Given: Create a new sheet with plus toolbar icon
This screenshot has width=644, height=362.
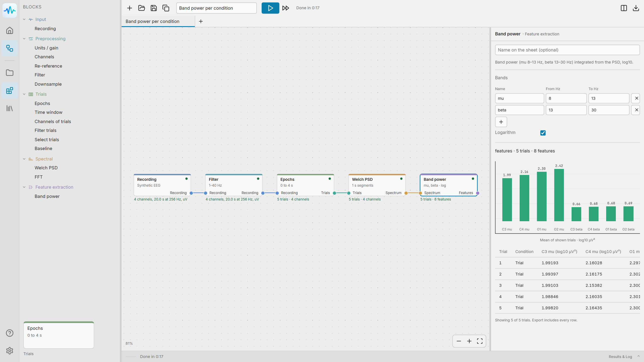Looking at the screenshot, I should click(x=130, y=8).
